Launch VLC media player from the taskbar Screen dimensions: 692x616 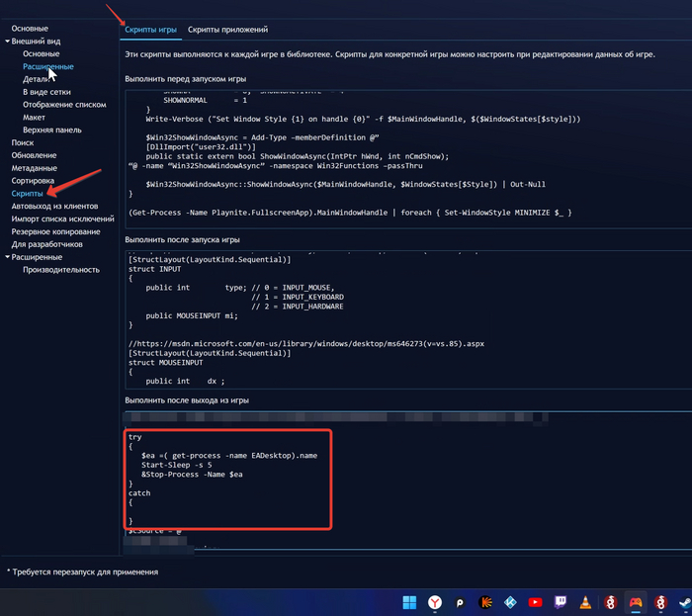(585, 602)
